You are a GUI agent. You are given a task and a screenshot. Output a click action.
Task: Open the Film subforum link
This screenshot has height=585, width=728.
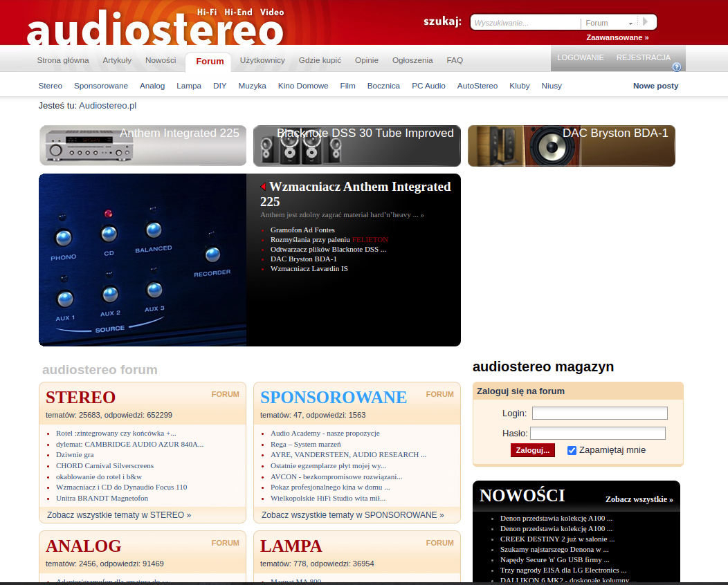348,86
